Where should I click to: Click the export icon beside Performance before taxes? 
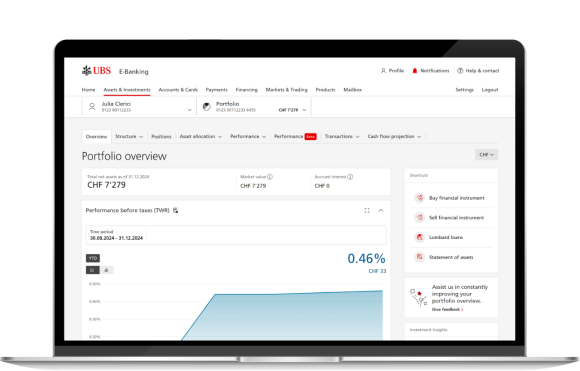tap(175, 210)
